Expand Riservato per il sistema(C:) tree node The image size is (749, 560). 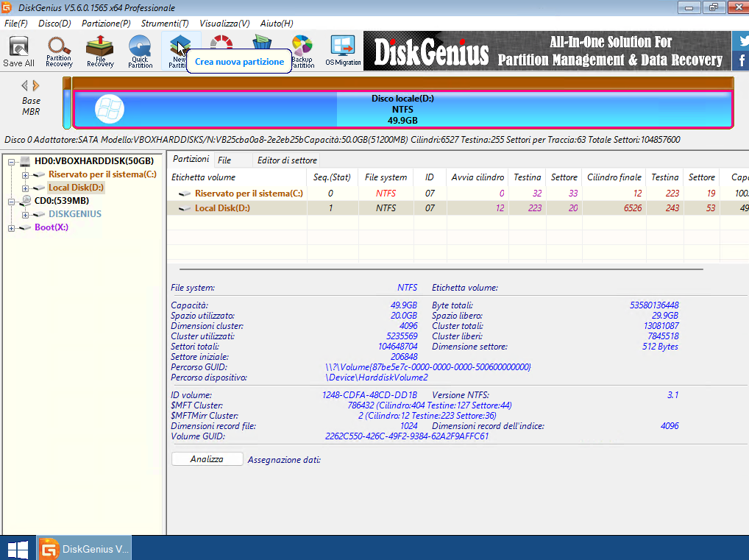pos(25,175)
